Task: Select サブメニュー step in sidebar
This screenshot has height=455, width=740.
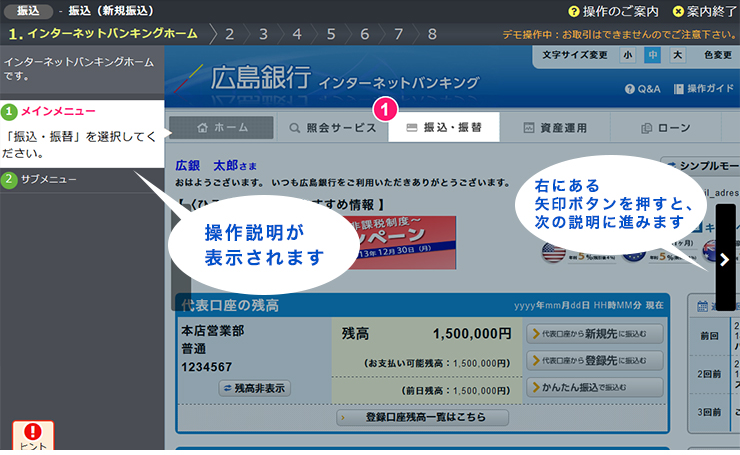Action: [82, 180]
